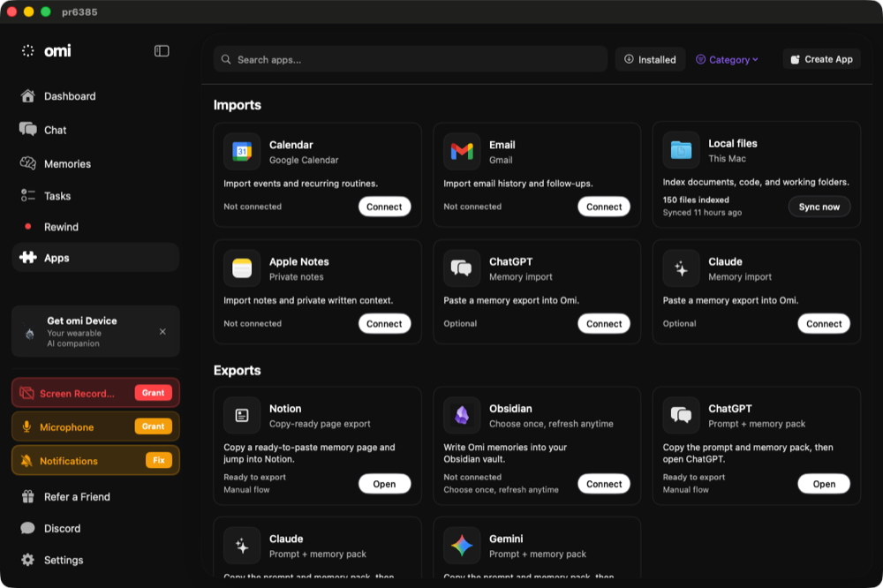883x588 pixels.
Task: Click the Discord sidebar entry
Action: [x=95, y=528]
